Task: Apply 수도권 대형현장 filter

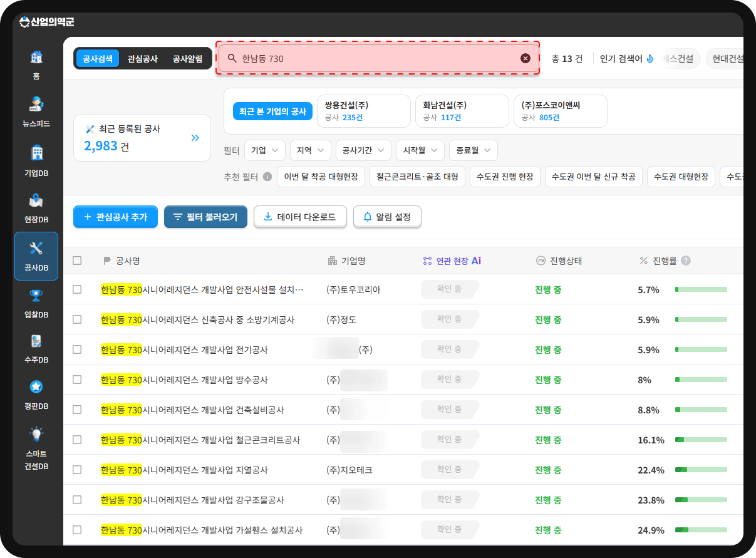Action: (x=681, y=177)
